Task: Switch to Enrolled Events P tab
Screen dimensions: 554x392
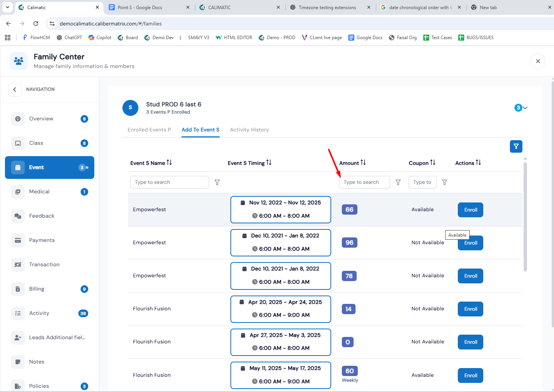Action: [x=149, y=130]
